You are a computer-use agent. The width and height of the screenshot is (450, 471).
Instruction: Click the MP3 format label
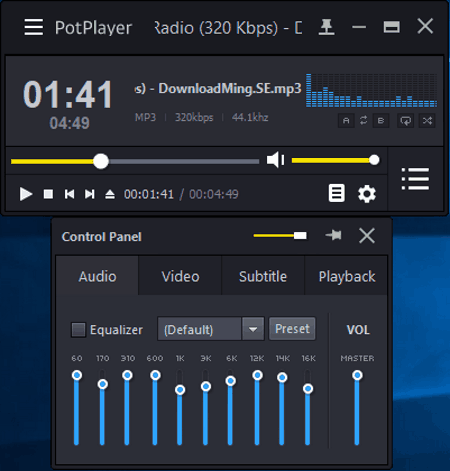coord(145,117)
